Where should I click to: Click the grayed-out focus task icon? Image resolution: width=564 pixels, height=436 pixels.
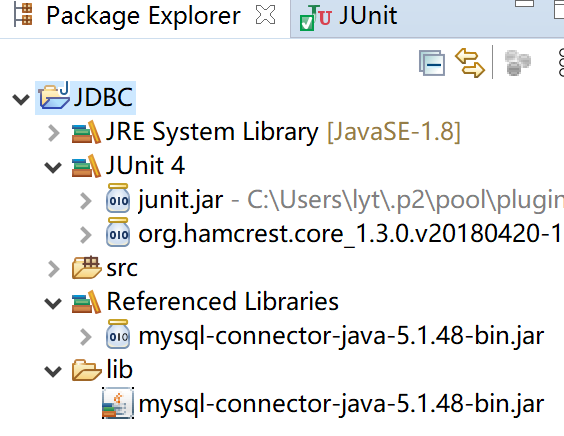pos(518,63)
